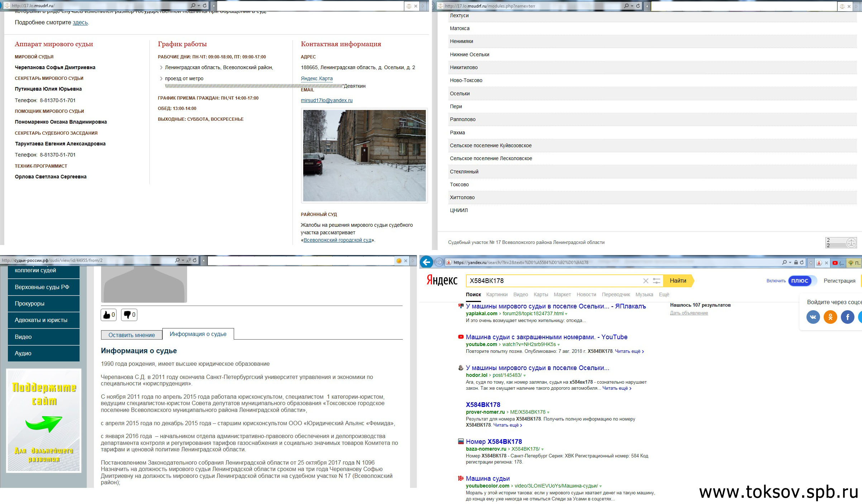Click the здесь link after Подробнее смотрите
The height and width of the screenshot is (504, 862).
tap(80, 22)
